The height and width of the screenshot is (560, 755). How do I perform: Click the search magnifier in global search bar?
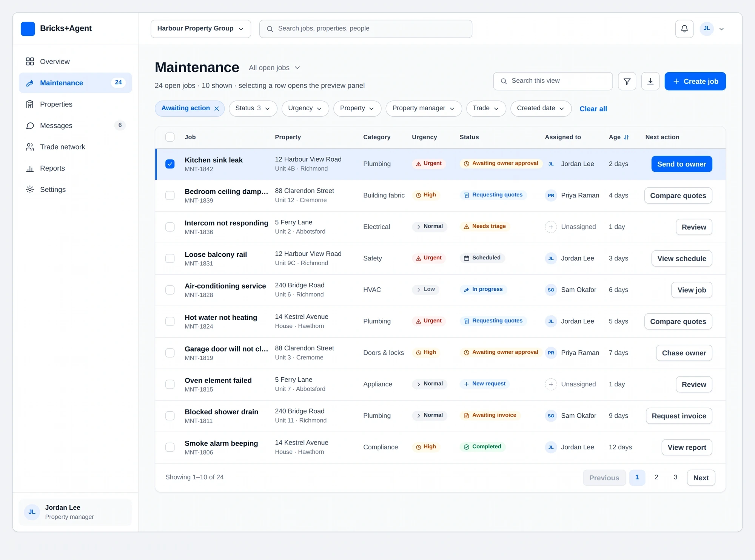pyautogui.click(x=270, y=29)
